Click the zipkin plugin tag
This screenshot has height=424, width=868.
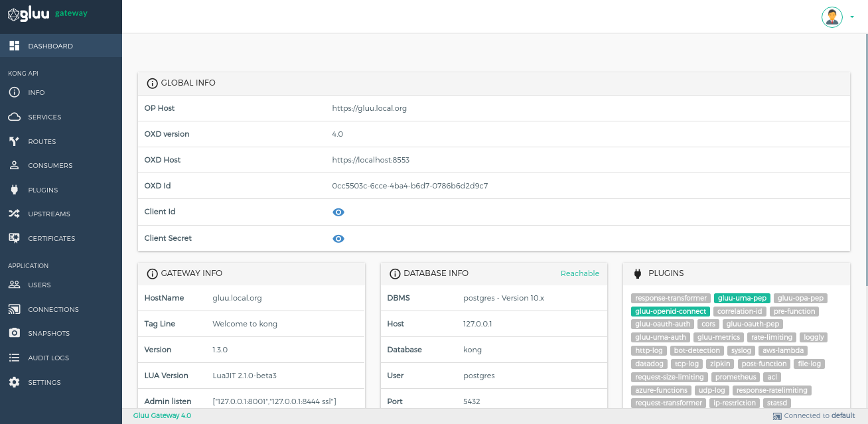click(x=720, y=364)
